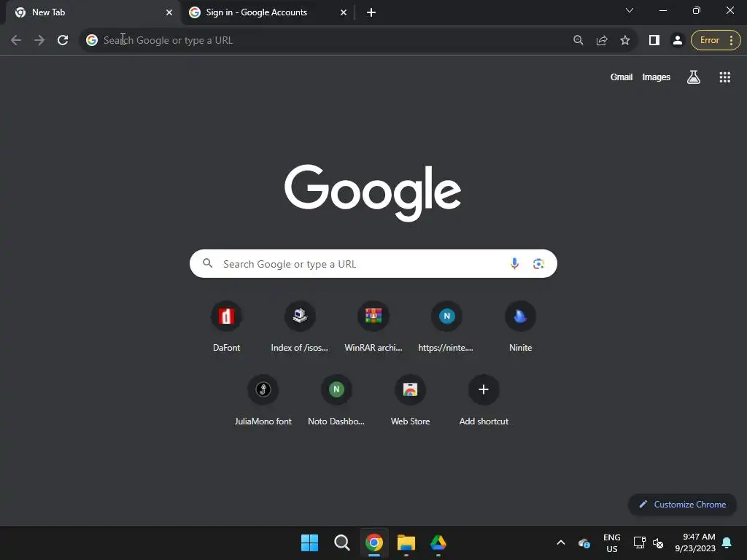Click the browser Forward arrow
The height and width of the screenshot is (560, 747).
pos(39,40)
